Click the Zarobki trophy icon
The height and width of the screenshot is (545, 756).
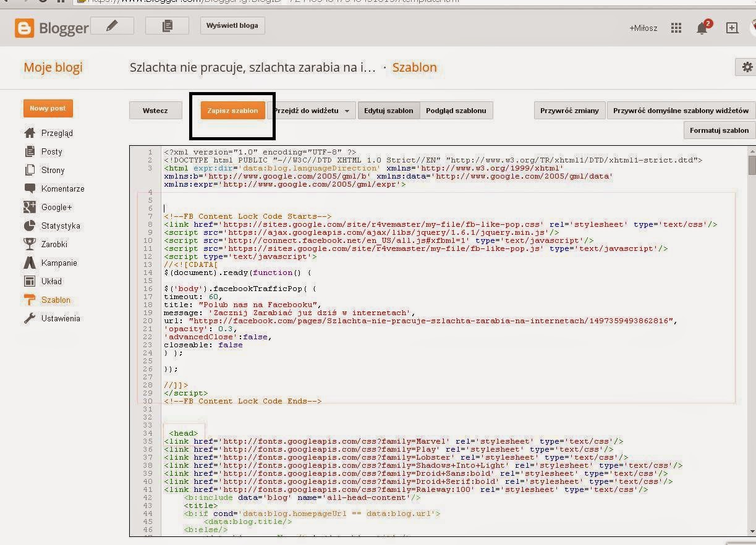pos(30,244)
